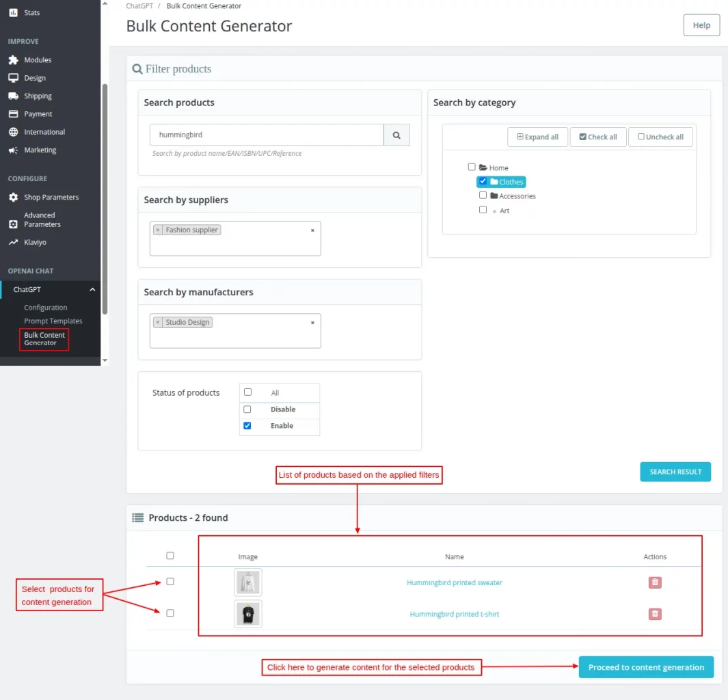Image resolution: width=728 pixels, height=700 pixels.
Task: Click the Klaviyo chart icon
Action: 14,242
